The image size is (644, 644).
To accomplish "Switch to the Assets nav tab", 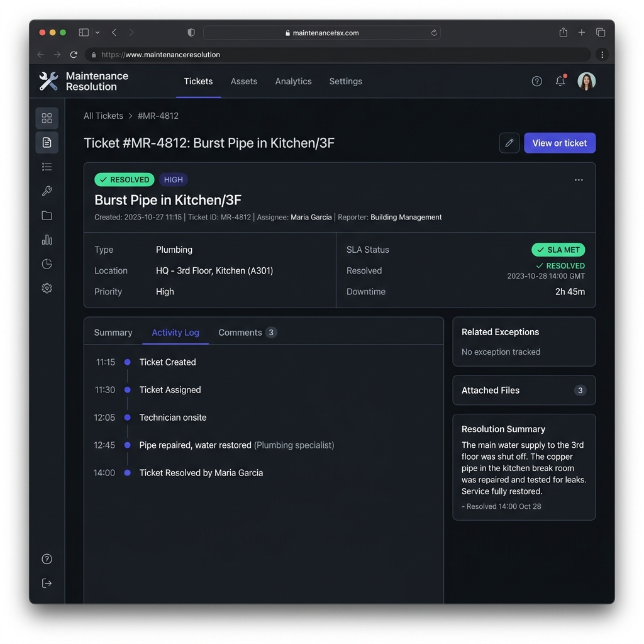I will (244, 81).
